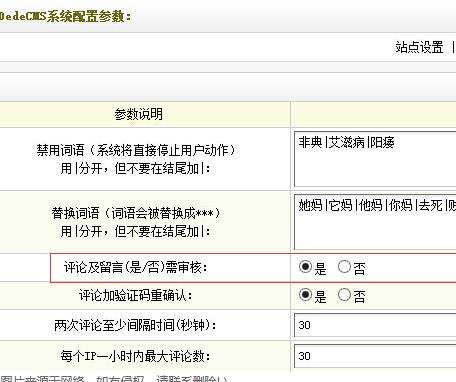Focus the 两次评论至少间隔时间 input field

[375, 325]
